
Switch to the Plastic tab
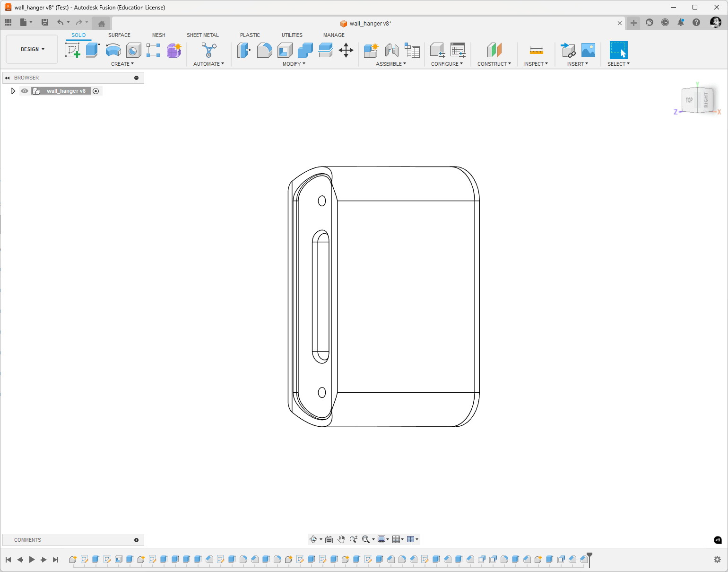[250, 35]
